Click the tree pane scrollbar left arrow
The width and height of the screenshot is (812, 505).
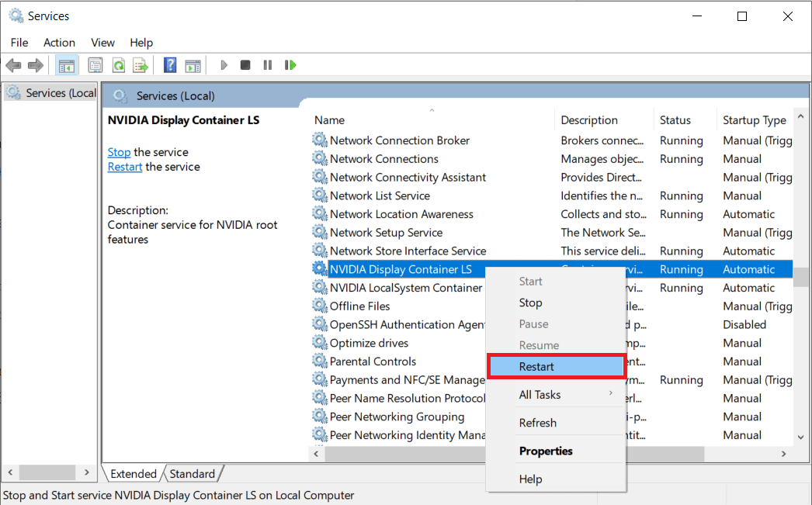pyautogui.click(x=10, y=472)
